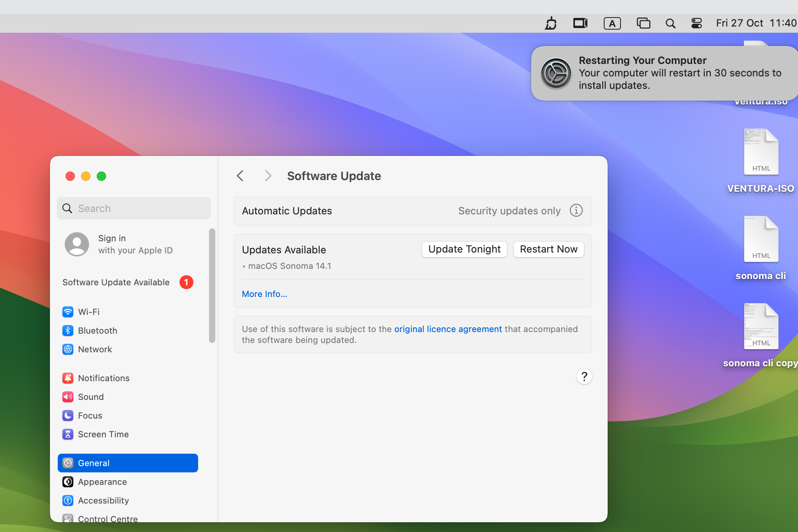Image resolution: width=798 pixels, height=532 pixels.
Task: Click the Automatic Updates row
Action: coord(413,211)
